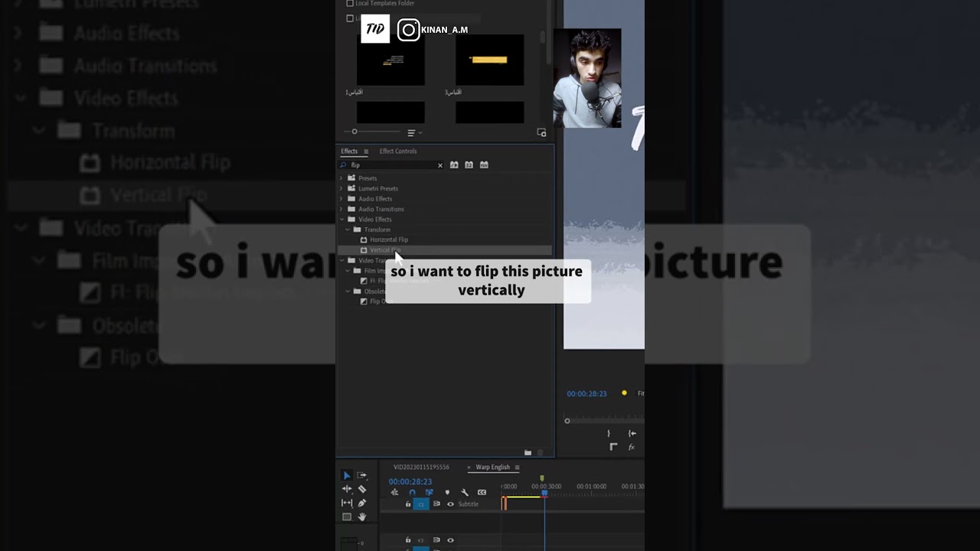Toggle lock on Subtitle track
This screenshot has width=980, height=551.
point(408,504)
